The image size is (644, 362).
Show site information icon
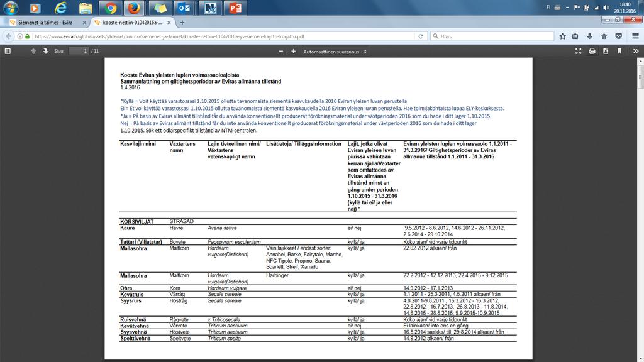(x=19, y=36)
